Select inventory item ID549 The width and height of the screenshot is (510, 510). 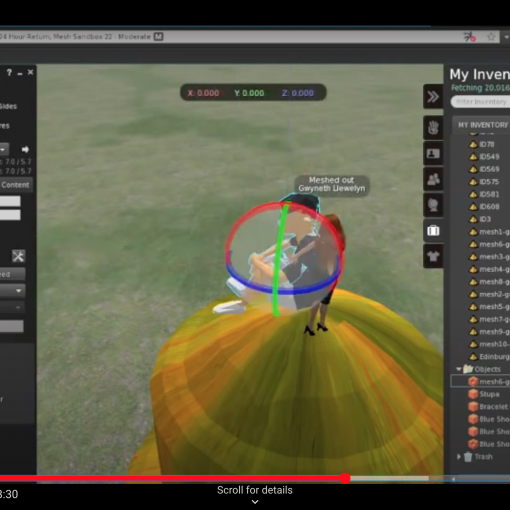click(x=489, y=157)
